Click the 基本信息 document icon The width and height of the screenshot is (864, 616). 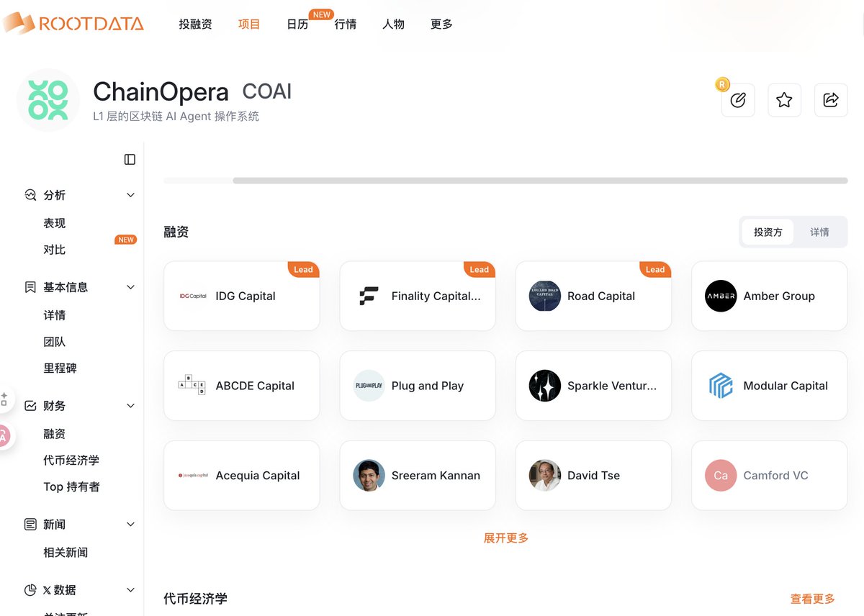coord(30,287)
